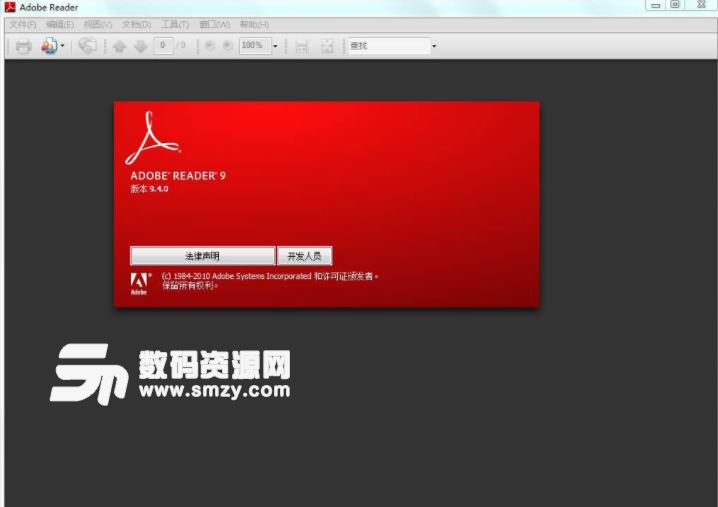The image size is (718, 507).
Task: Open the 编辑(E) menu
Action: pyautogui.click(x=60, y=24)
